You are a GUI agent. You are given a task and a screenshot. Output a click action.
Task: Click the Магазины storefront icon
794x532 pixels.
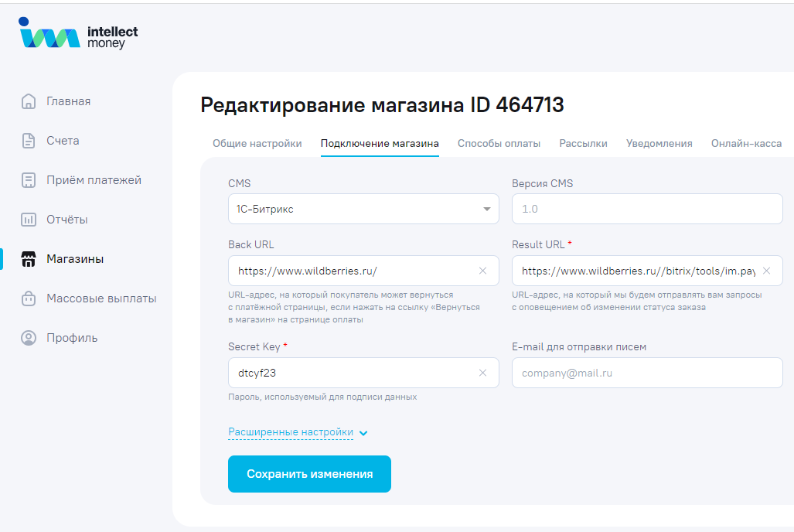[x=29, y=259]
